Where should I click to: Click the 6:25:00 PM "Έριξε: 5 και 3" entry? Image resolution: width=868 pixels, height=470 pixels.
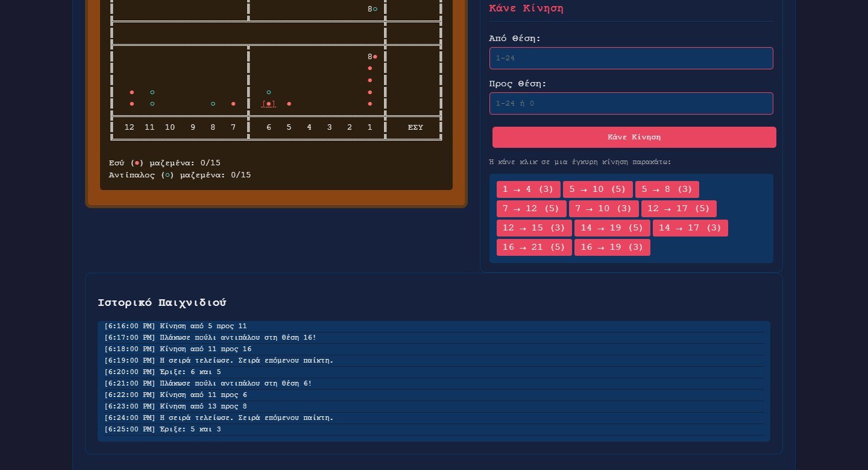coord(434,430)
